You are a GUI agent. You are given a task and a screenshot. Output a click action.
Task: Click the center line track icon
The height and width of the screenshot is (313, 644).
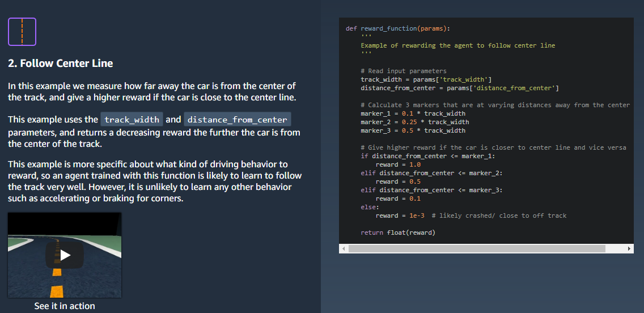pyautogui.click(x=22, y=32)
